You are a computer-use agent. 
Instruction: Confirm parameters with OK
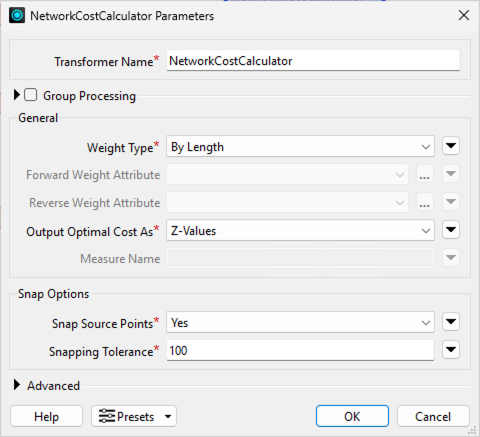352,416
